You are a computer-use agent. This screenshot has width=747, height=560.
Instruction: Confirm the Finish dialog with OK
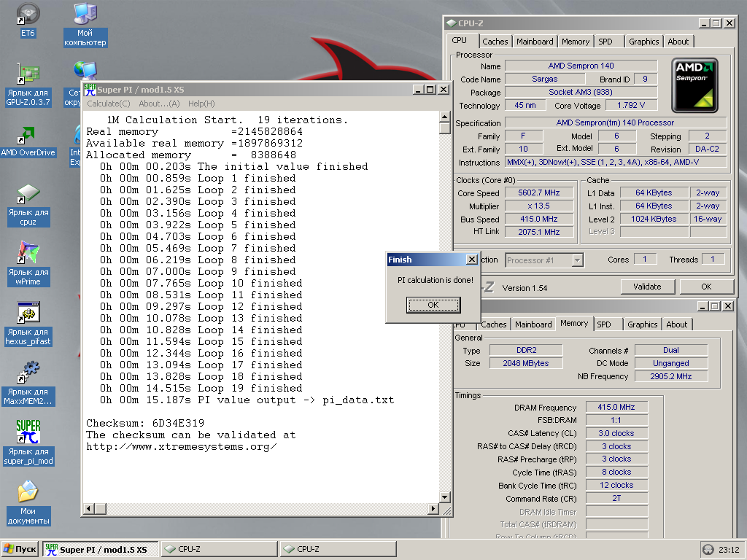point(433,305)
